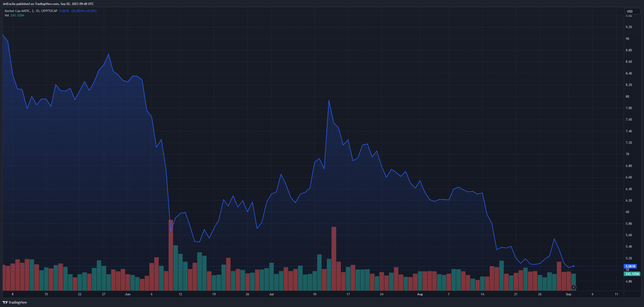Click the 6.4B price axis label

[x=629, y=189]
